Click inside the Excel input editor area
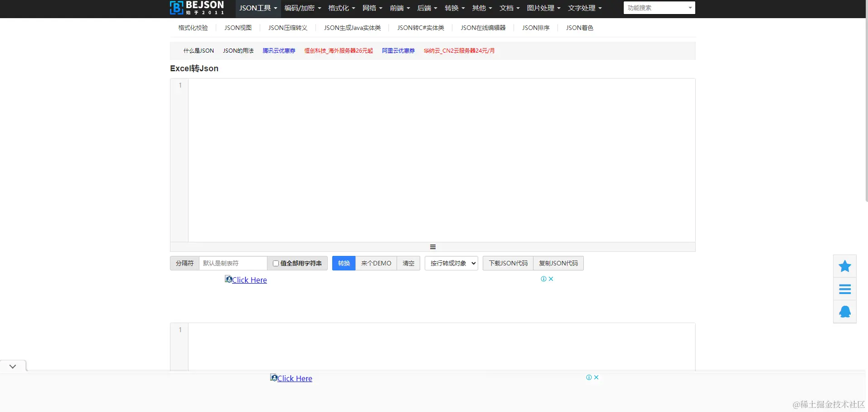 pos(441,160)
